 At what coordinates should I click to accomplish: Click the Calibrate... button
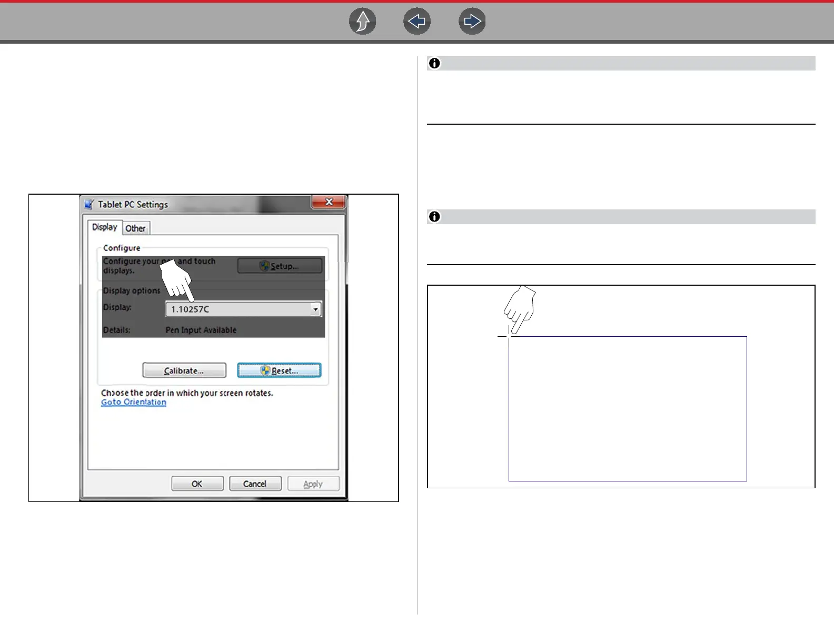(184, 370)
